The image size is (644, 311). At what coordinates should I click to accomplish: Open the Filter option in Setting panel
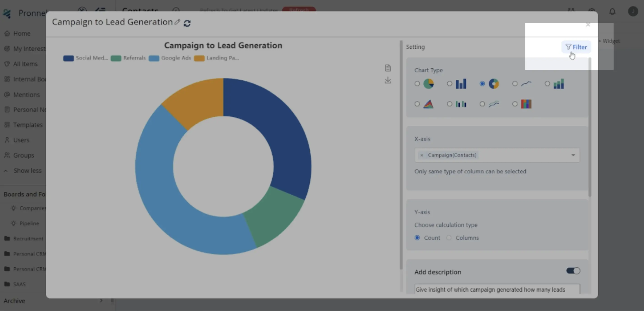[576, 47]
